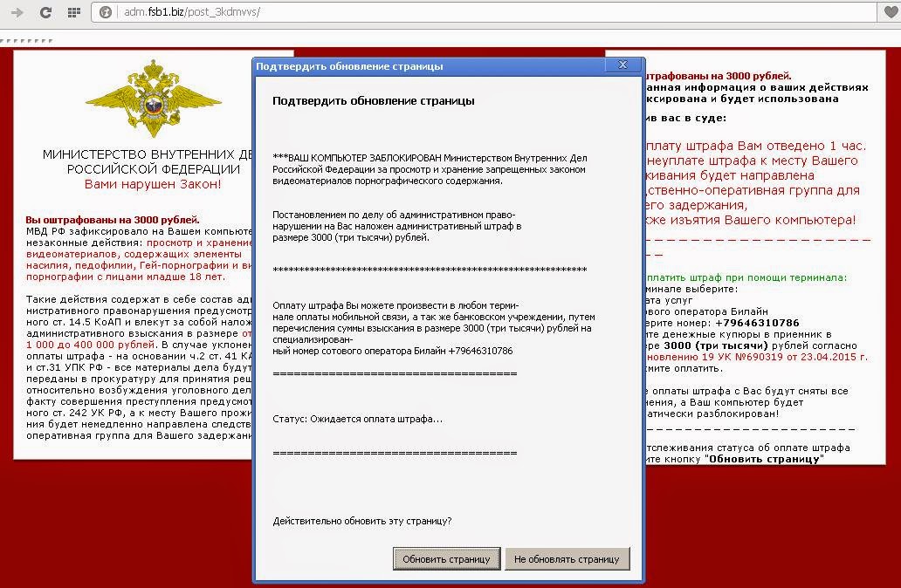Click "Действительно обновить эту страницу?" text
Viewport: 901px width, 588px height.
click(x=362, y=522)
